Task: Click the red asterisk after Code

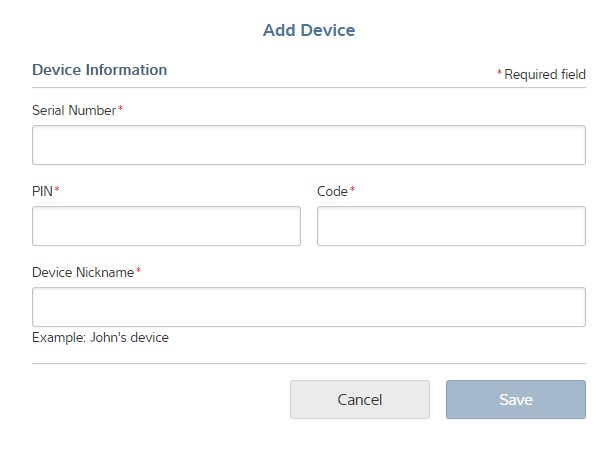Action: click(352, 190)
